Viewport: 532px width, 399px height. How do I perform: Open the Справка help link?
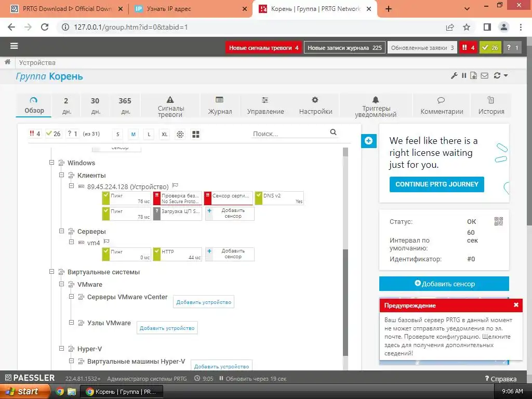pyautogui.click(x=501, y=379)
